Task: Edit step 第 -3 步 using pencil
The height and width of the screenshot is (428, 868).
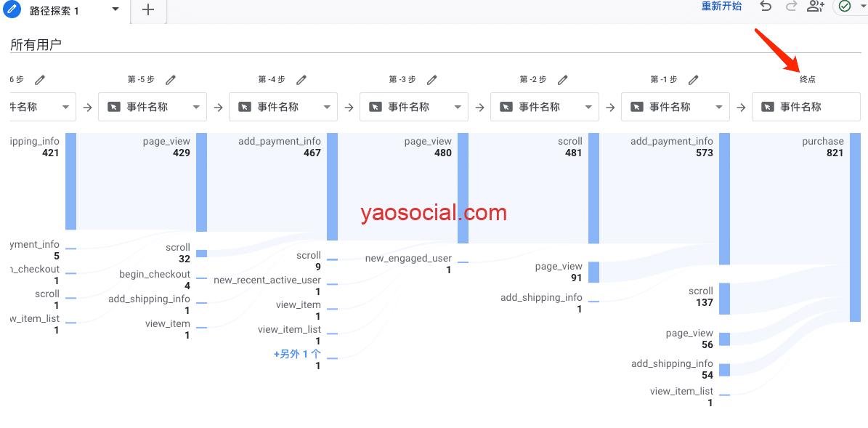Action: tap(432, 80)
